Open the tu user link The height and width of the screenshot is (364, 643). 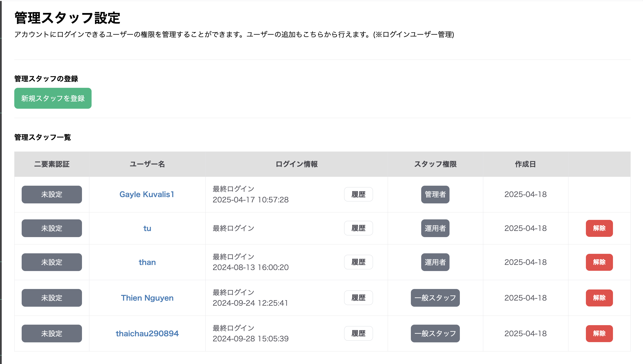[x=147, y=228]
